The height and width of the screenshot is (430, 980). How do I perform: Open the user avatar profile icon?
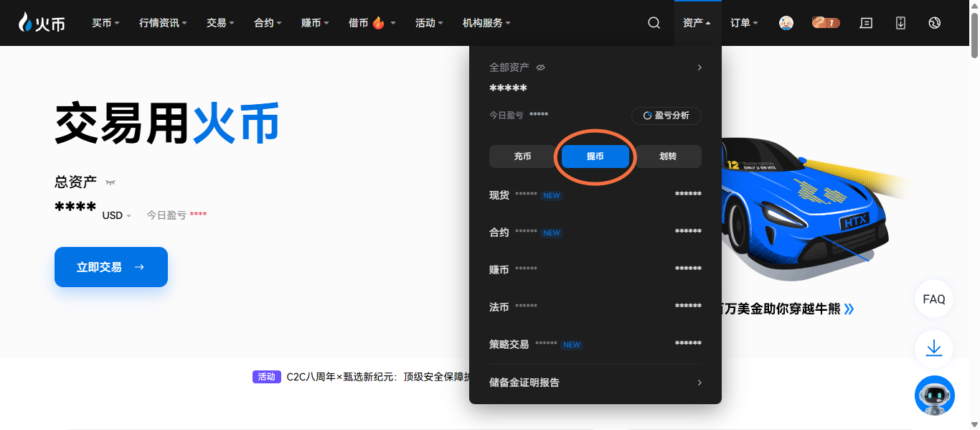tap(786, 23)
